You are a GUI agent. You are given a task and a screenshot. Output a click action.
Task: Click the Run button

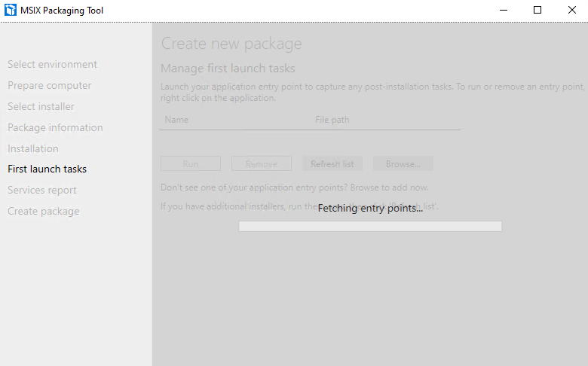(191, 163)
